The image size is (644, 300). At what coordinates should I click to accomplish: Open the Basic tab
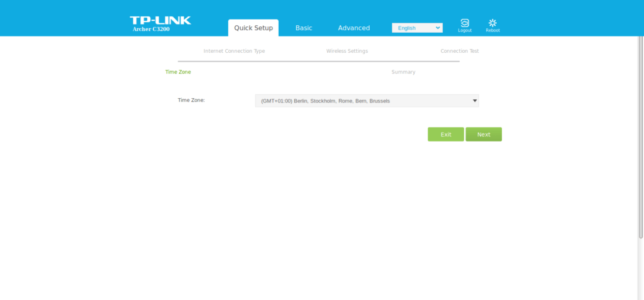click(x=304, y=28)
